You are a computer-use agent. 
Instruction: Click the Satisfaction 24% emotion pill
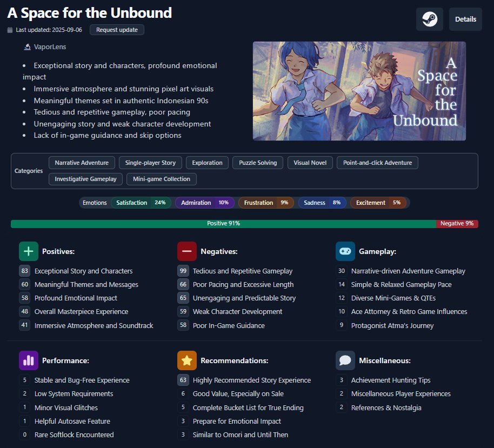click(141, 203)
